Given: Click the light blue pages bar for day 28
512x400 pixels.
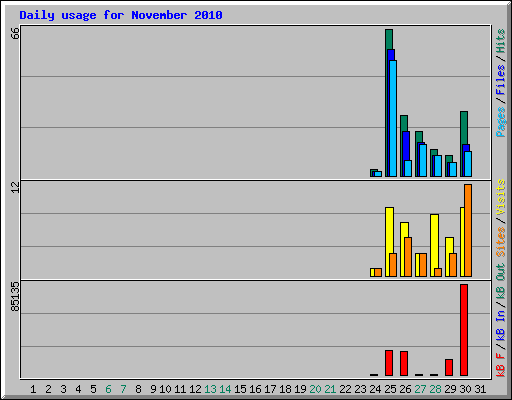Looking at the screenshot, I should tap(438, 166).
